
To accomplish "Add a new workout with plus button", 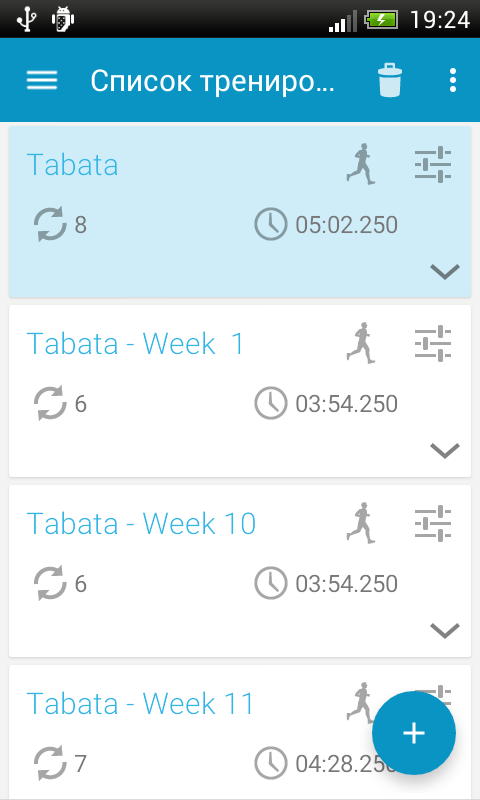I will [x=414, y=733].
